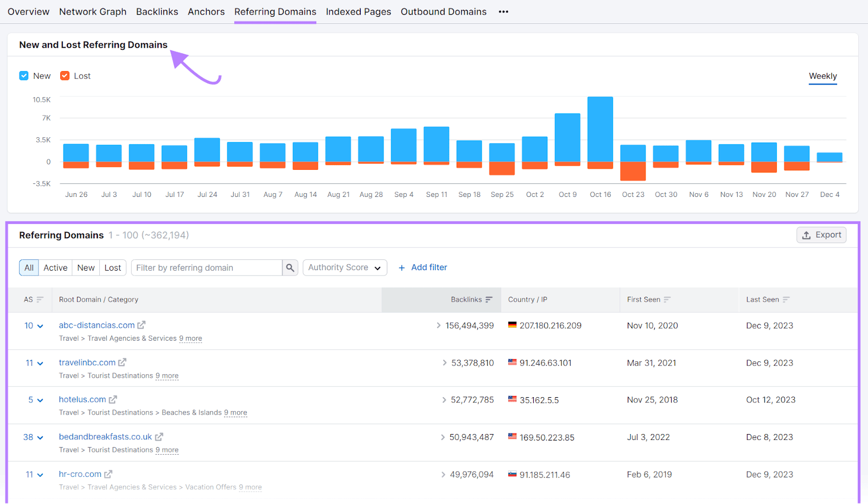Sort by First Seen column icon

point(667,299)
